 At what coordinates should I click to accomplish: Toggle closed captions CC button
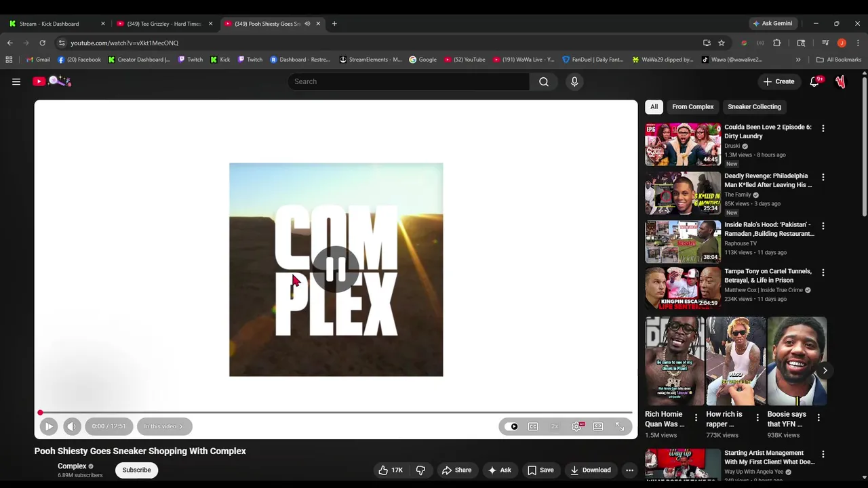pyautogui.click(x=533, y=426)
